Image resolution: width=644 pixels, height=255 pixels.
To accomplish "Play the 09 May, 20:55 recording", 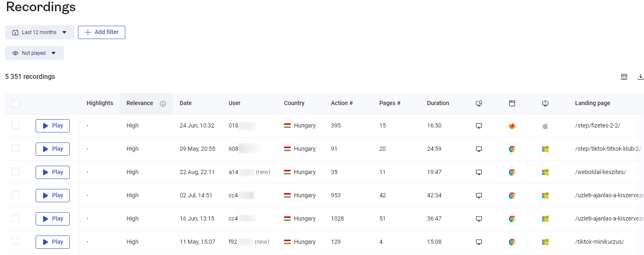I will (x=53, y=149).
